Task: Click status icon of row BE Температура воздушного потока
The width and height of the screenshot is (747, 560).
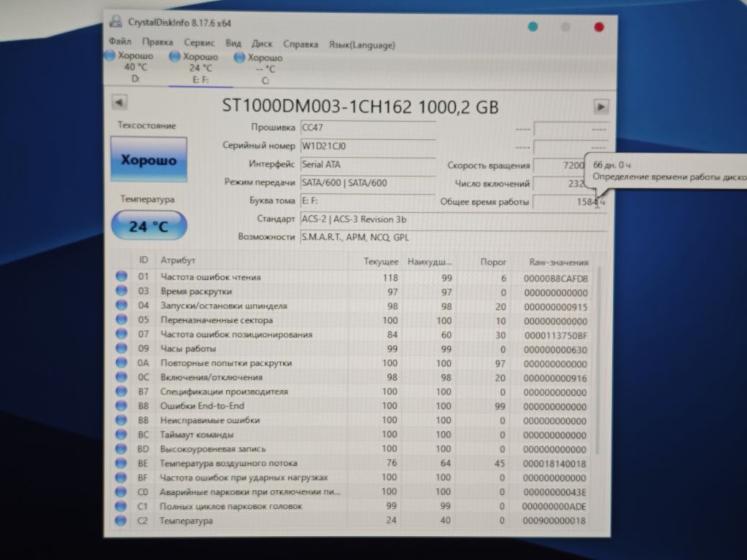Action: tap(121, 462)
